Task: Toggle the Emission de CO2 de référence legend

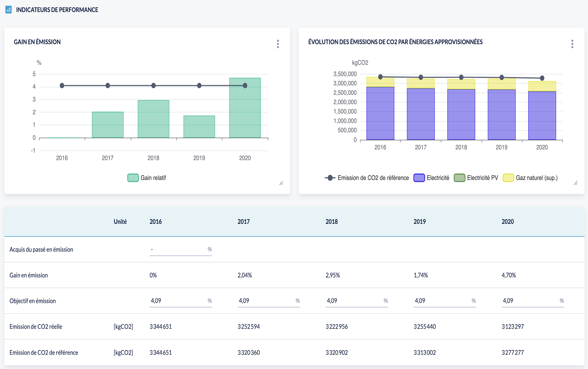Action: 367,178
